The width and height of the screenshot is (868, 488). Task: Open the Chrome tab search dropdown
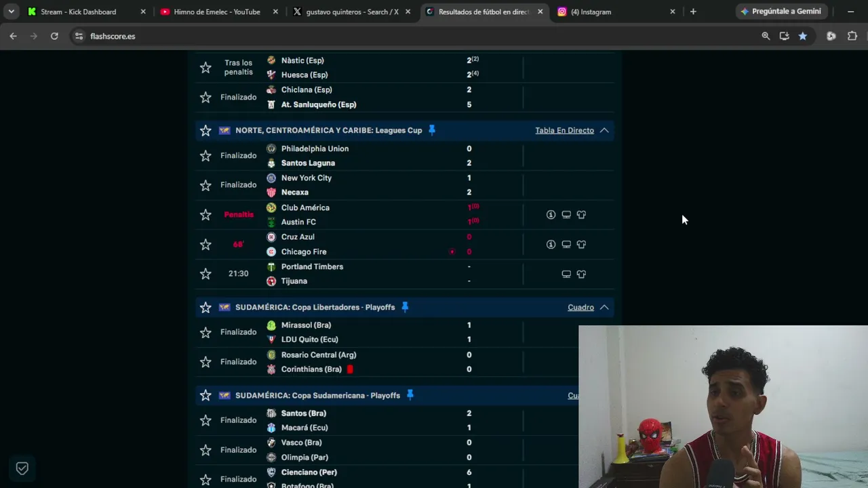pyautogui.click(x=12, y=12)
